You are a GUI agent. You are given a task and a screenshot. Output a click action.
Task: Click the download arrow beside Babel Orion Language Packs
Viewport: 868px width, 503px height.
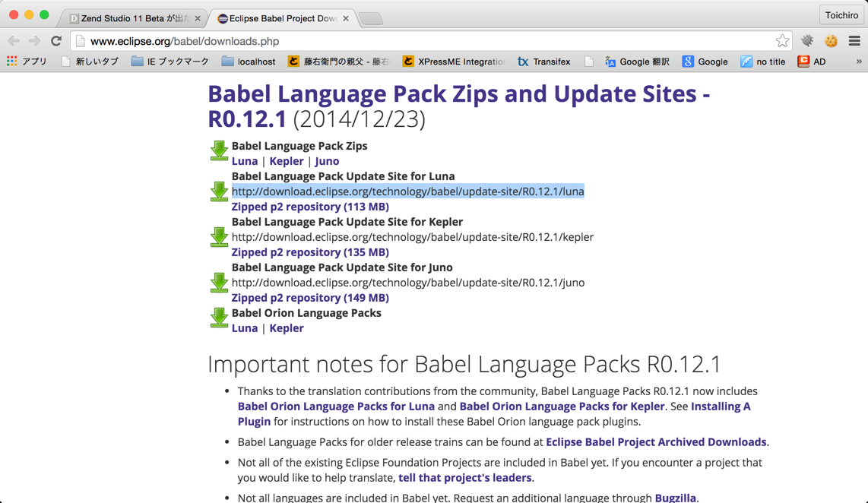pos(219,318)
